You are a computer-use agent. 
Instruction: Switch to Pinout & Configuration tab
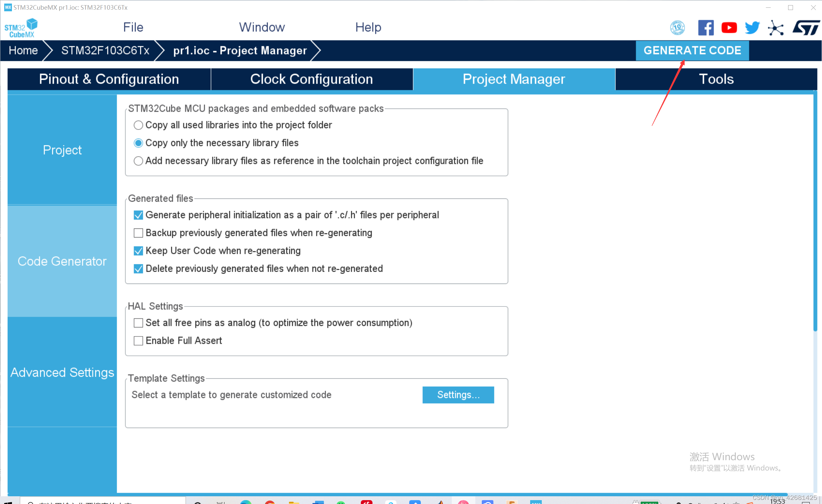click(109, 79)
